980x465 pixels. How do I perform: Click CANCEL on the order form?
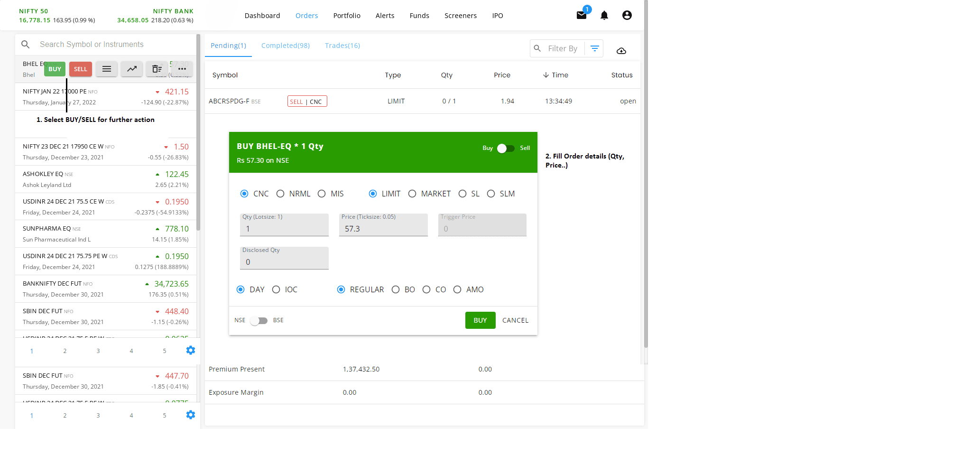pos(515,321)
